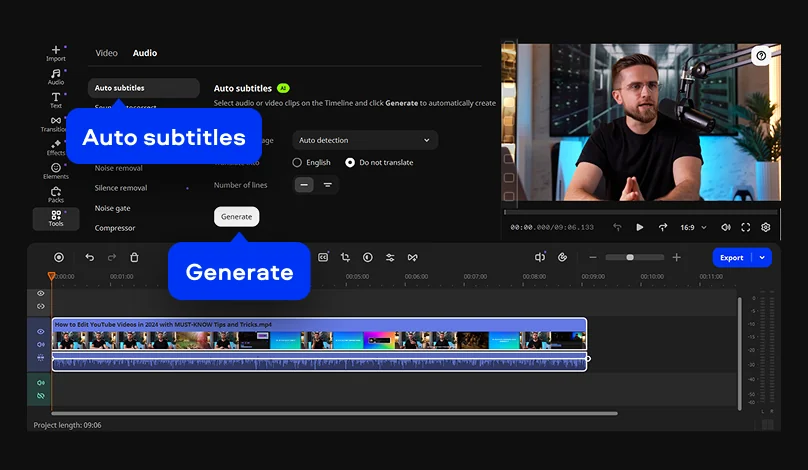The width and height of the screenshot is (808, 470).
Task: Toggle visibility of the main video track
Action: coord(41,331)
